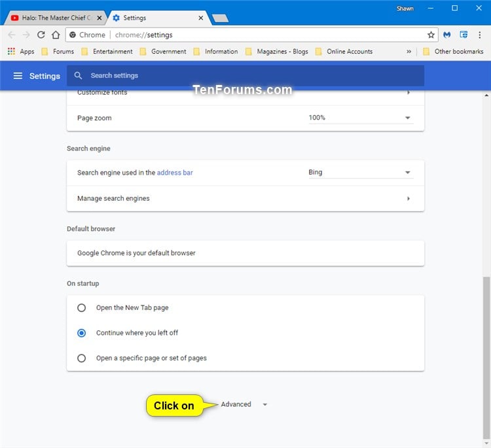The image size is (491, 448).
Task: Open the Apps shortcut grid
Action: [11, 51]
